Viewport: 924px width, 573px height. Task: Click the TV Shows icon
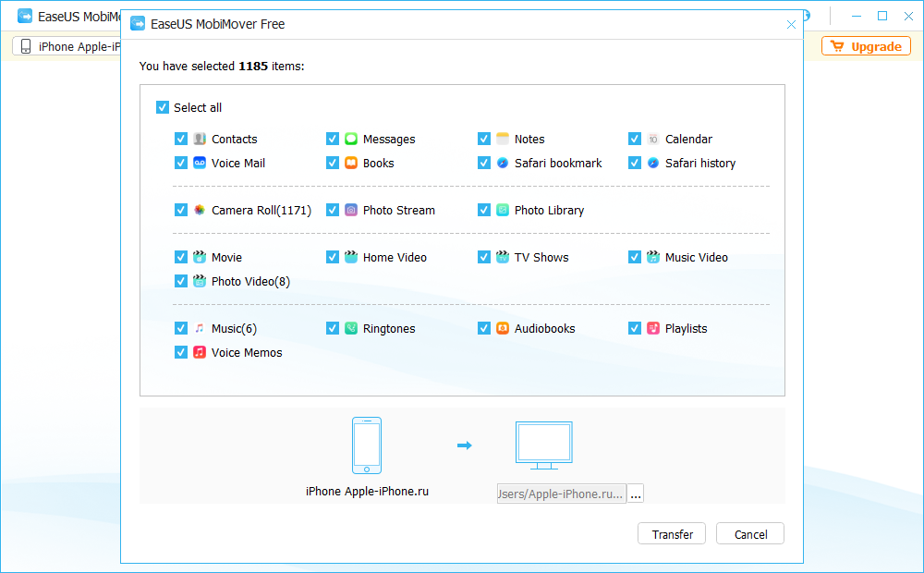tap(503, 257)
